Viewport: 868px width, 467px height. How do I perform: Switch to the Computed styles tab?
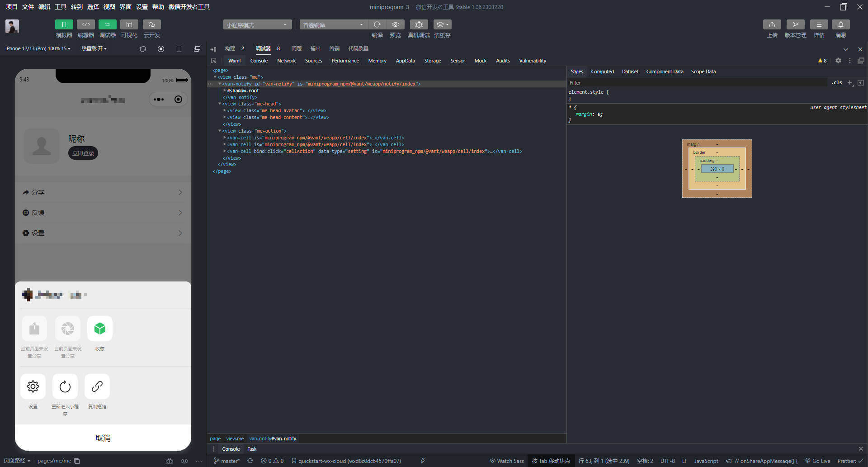coord(602,71)
